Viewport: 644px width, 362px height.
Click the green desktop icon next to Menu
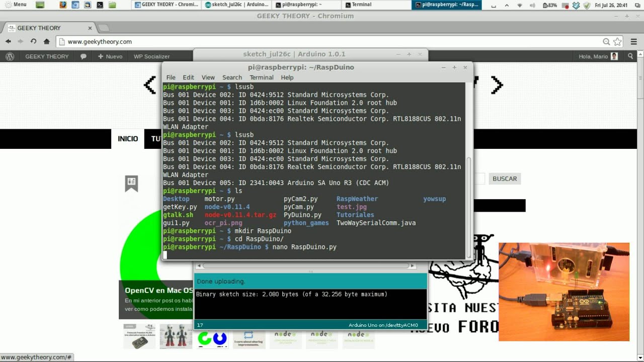[x=40, y=5]
